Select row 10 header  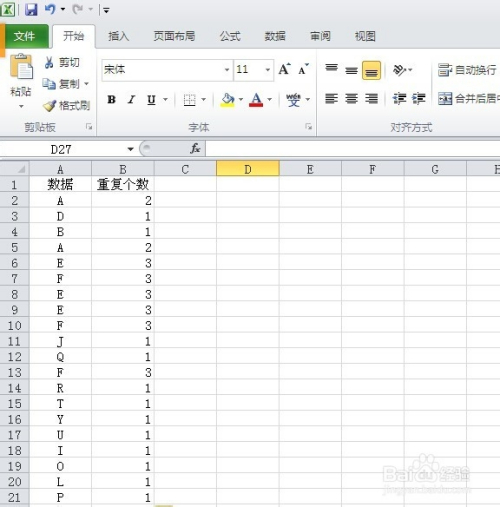pos(15,325)
